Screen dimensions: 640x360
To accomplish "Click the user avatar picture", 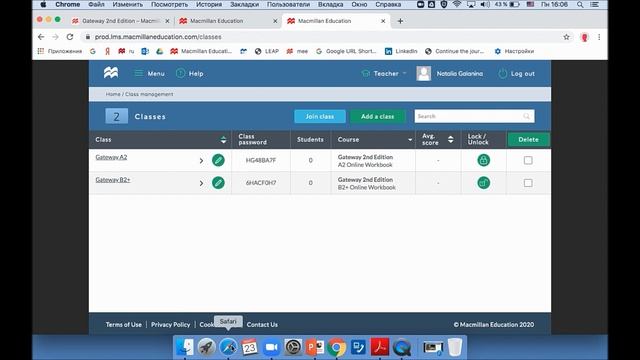I will click(424, 73).
